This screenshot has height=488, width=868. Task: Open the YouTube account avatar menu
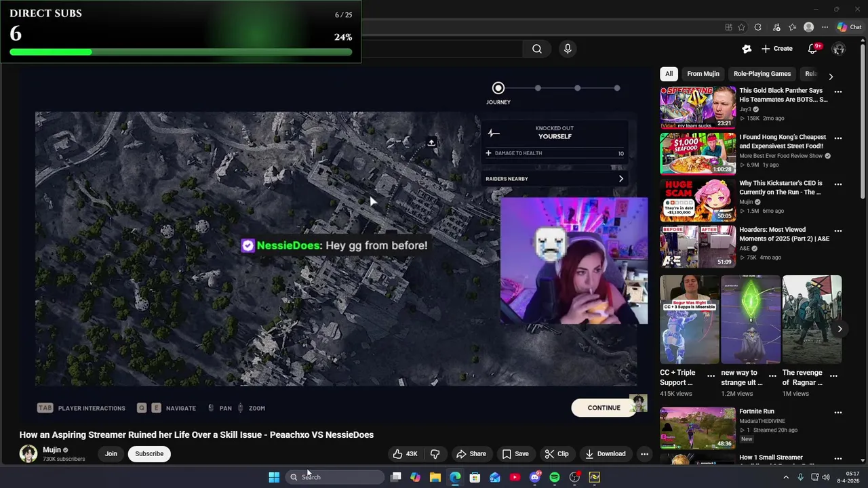coord(839,49)
